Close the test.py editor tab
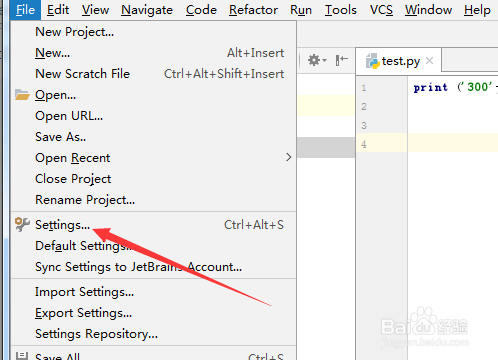Viewport: 498px width, 360px height. click(430, 60)
